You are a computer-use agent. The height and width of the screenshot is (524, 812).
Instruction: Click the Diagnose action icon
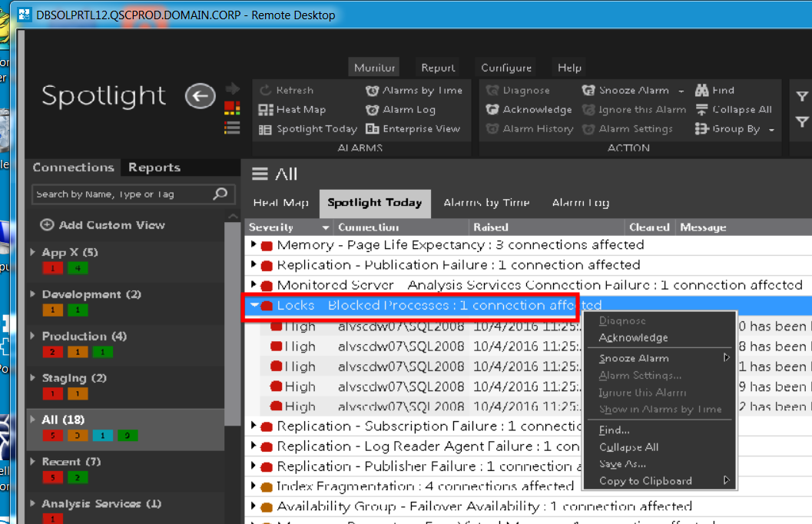click(492, 90)
